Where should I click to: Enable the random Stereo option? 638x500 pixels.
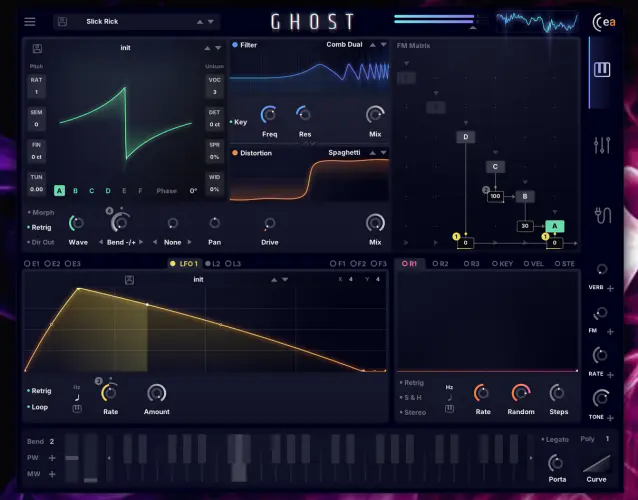coord(413,413)
